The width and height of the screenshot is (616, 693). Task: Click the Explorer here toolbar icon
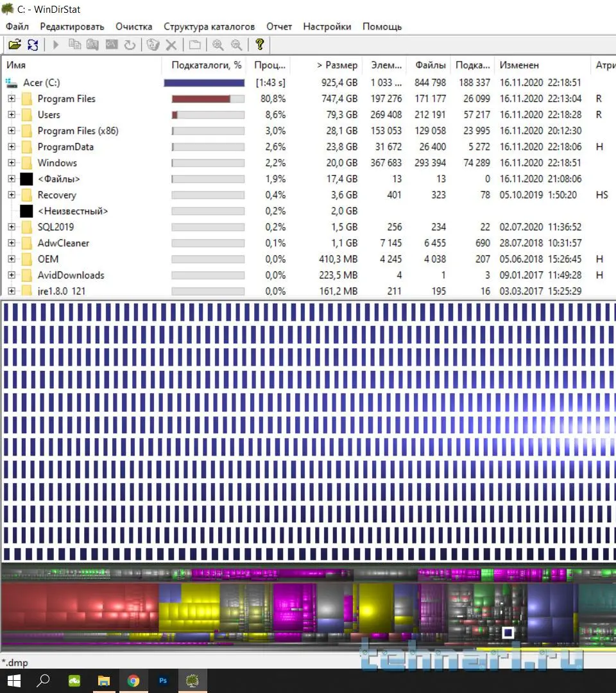point(93,45)
